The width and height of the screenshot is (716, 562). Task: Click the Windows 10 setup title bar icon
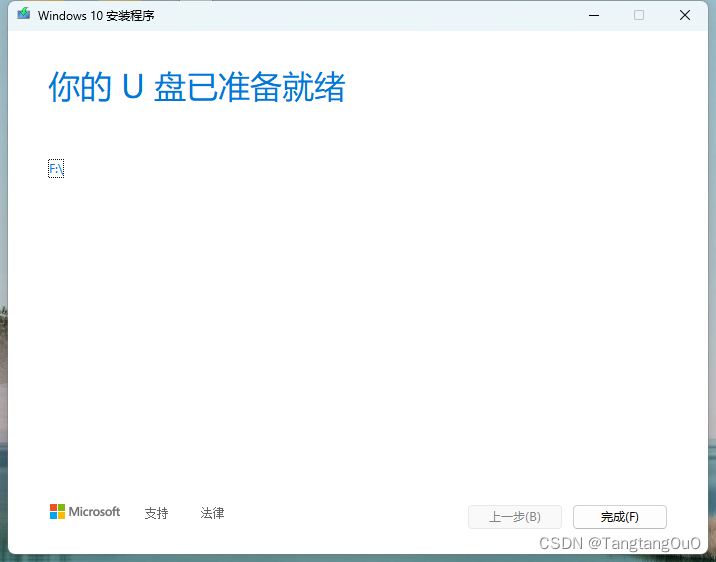coord(24,14)
